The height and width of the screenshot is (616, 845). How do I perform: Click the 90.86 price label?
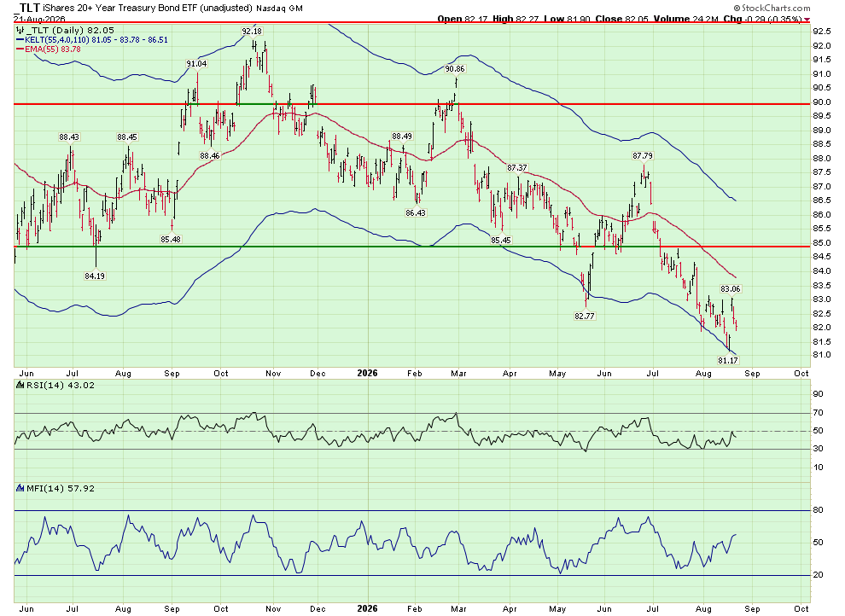pos(455,69)
